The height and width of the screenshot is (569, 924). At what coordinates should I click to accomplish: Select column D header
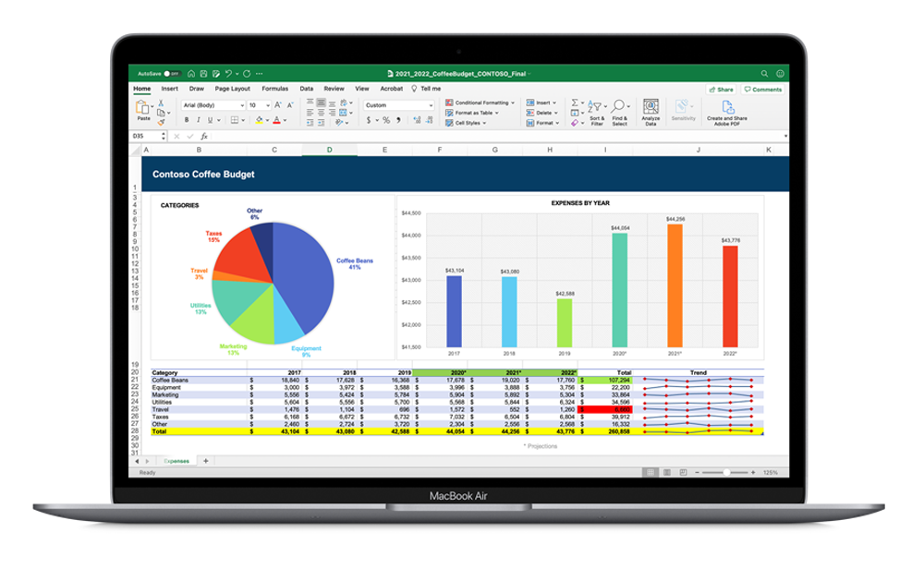(x=330, y=151)
